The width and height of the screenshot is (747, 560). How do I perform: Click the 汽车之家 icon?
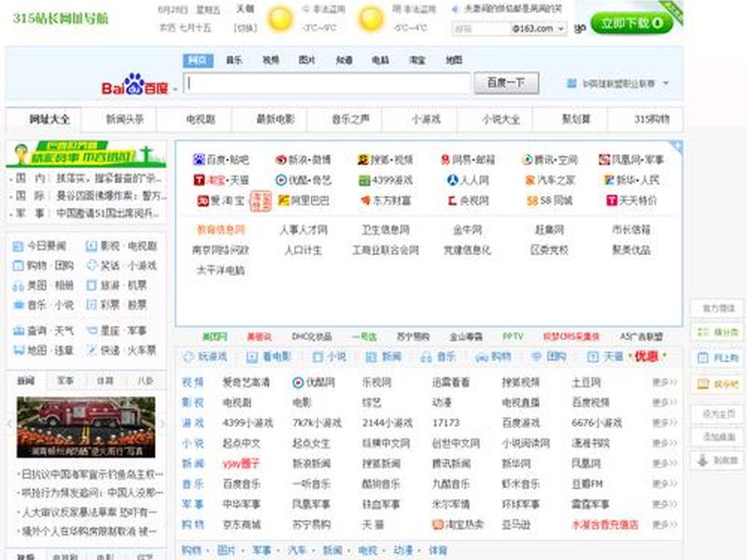pos(529,180)
